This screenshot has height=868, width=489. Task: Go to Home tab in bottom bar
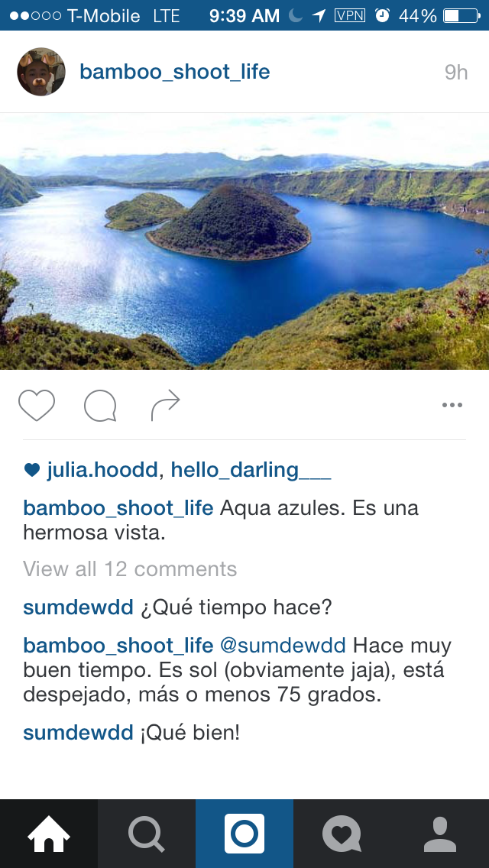tap(49, 834)
